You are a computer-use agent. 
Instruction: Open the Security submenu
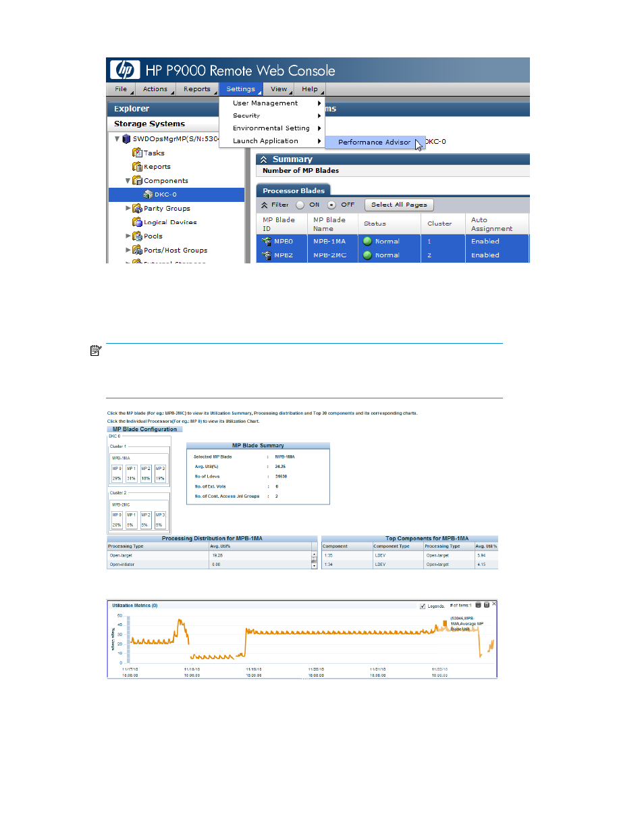(x=272, y=115)
